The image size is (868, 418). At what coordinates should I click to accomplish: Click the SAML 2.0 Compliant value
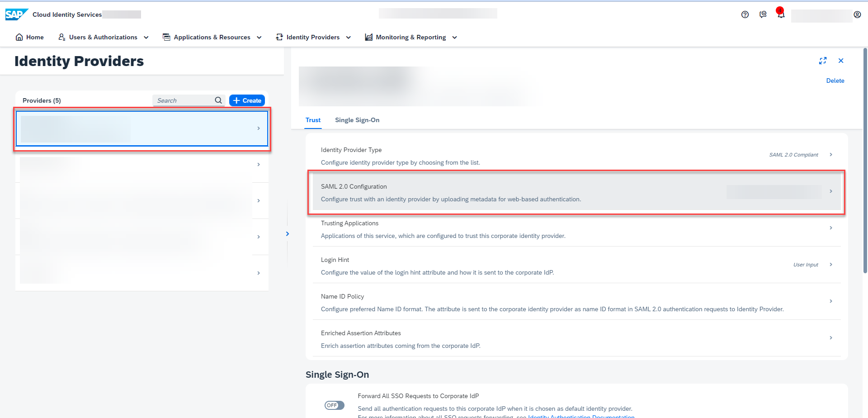(793, 155)
